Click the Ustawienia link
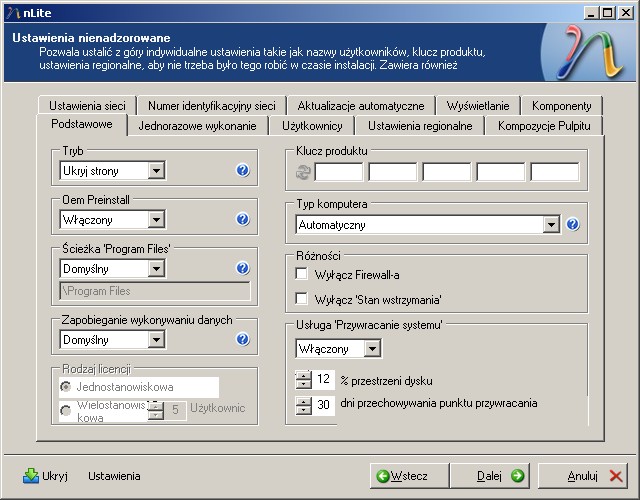This screenshot has width=640, height=500. 114,476
